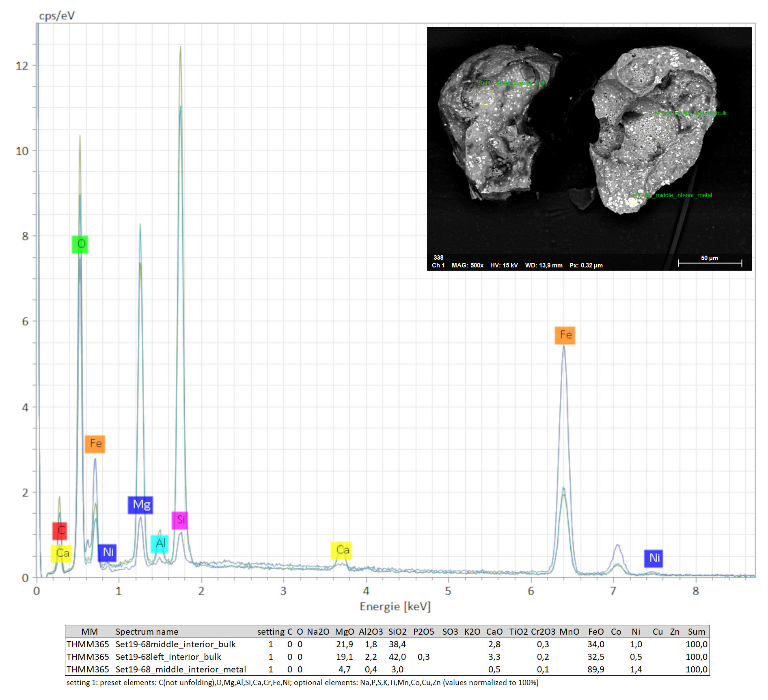Click the Fe label below 1 keV

coord(95,444)
